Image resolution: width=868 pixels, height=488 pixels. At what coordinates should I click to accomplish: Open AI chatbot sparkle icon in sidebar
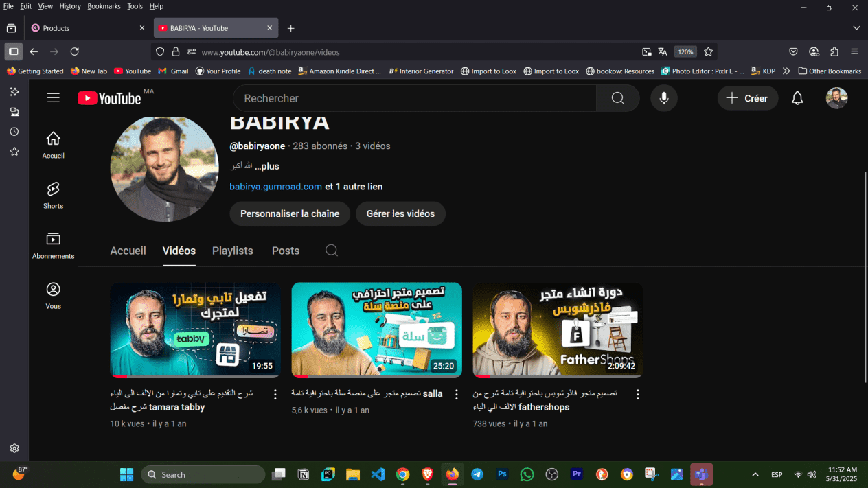[x=14, y=92]
